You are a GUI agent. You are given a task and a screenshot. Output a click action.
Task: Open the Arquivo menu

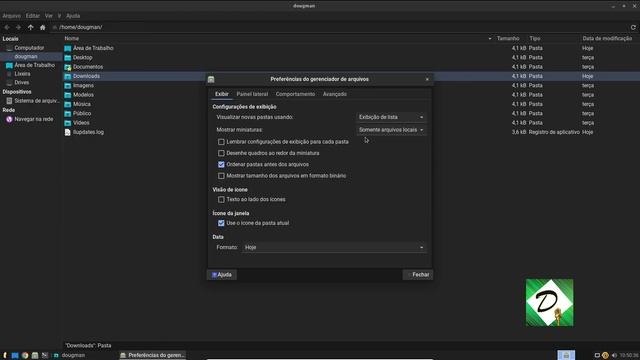tap(11, 16)
